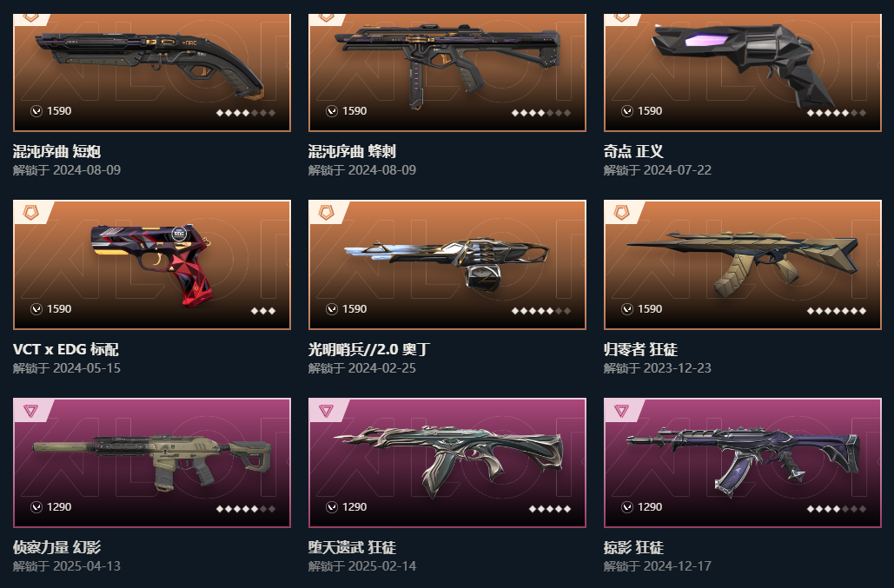Select the red VCT x EDG pistol image
The height and width of the screenshot is (588, 894).
tap(151, 263)
